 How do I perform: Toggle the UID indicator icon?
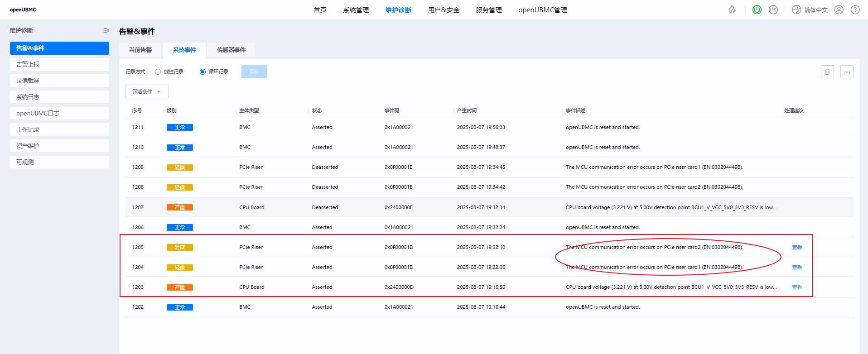point(773,10)
